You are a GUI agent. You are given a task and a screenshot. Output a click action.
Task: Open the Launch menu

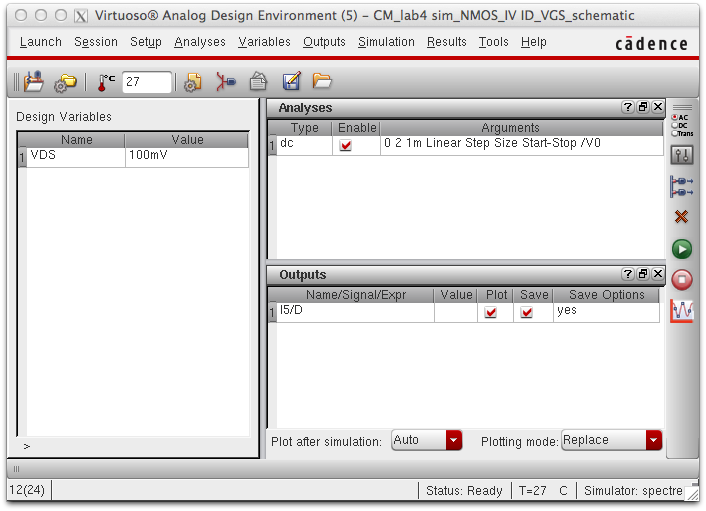click(41, 42)
